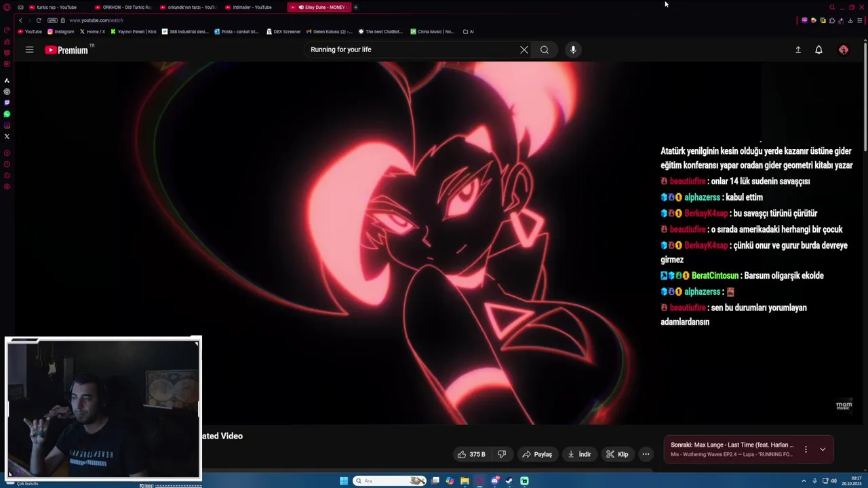Screen dimensions: 868x488
Task: Open Kick app icon on taskbar
Action: pyautogui.click(x=524, y=481)
